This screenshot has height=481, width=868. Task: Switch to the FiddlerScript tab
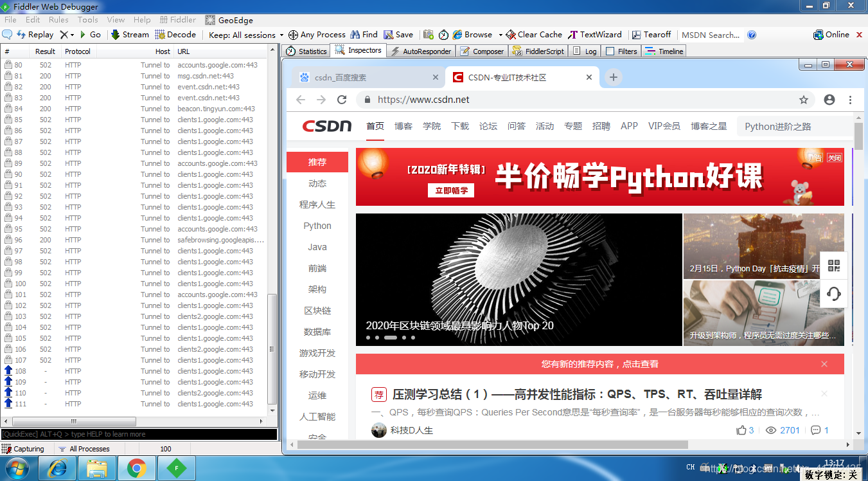click(x=538, y=51)
